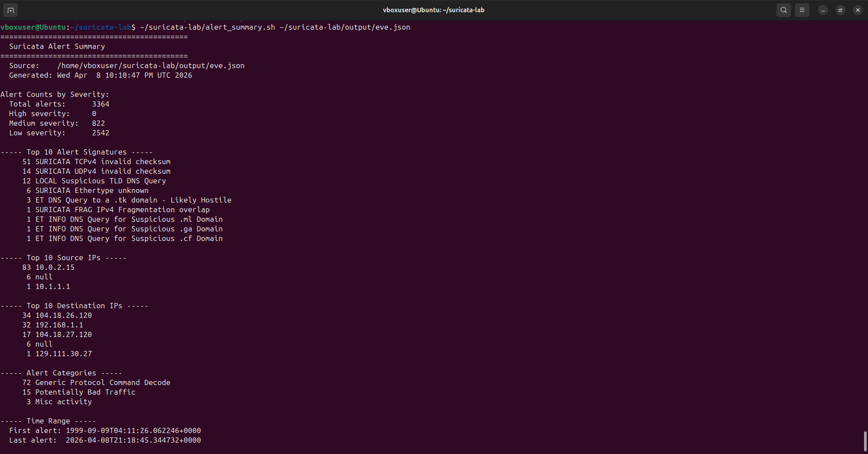This screenshot has height=454, width=868.
Task: Click the eve.json path in the command line
Action: tap(345, 27)
